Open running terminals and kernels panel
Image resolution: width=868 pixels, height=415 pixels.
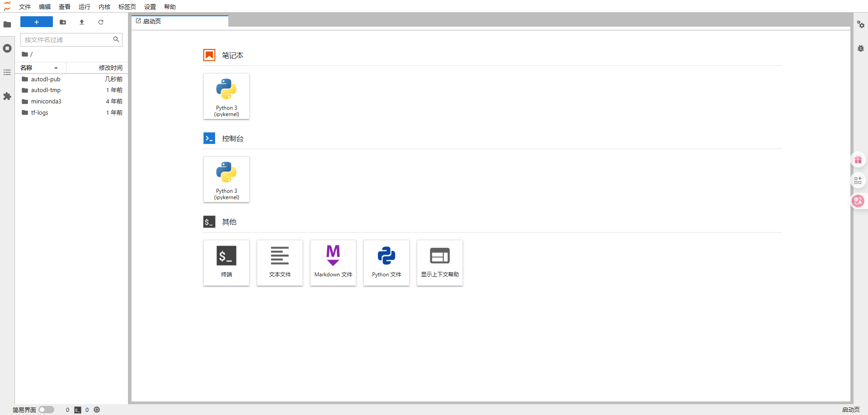coord(7,48)
